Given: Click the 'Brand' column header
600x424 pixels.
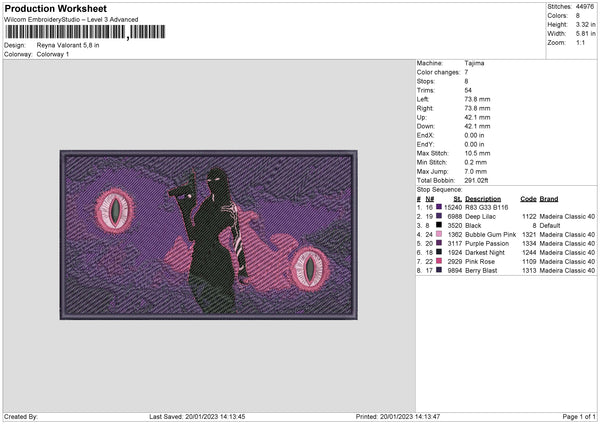Looking at the screenshot, I should (549, 199).
